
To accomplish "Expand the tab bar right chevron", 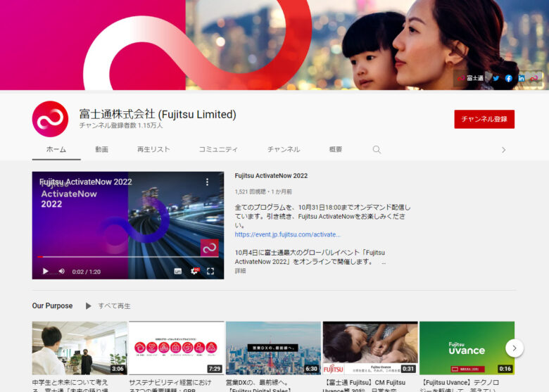I will [x=503, y=150].
